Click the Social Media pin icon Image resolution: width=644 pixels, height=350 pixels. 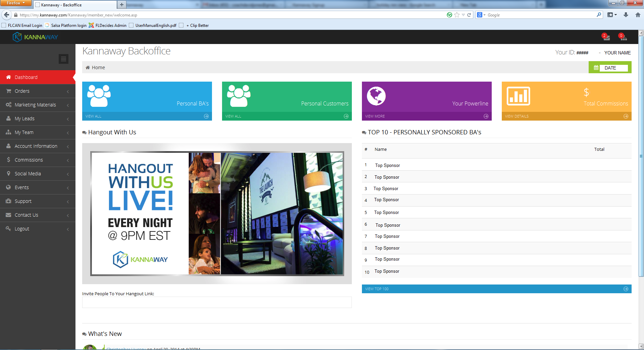9,174
